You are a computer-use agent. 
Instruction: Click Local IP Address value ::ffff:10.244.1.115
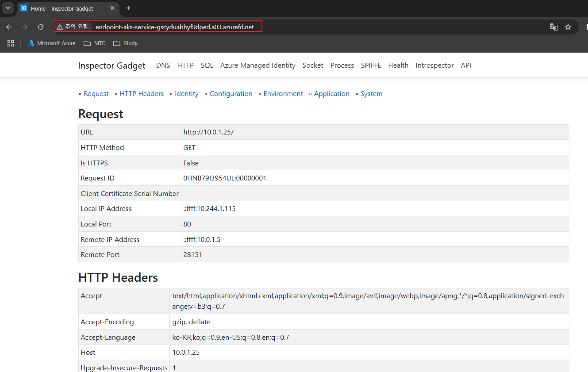pyautogui.click(x=210, y=209)
